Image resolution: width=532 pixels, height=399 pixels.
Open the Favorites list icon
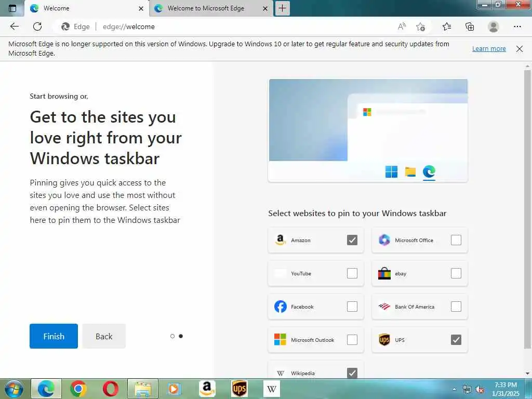click(447, 26)
